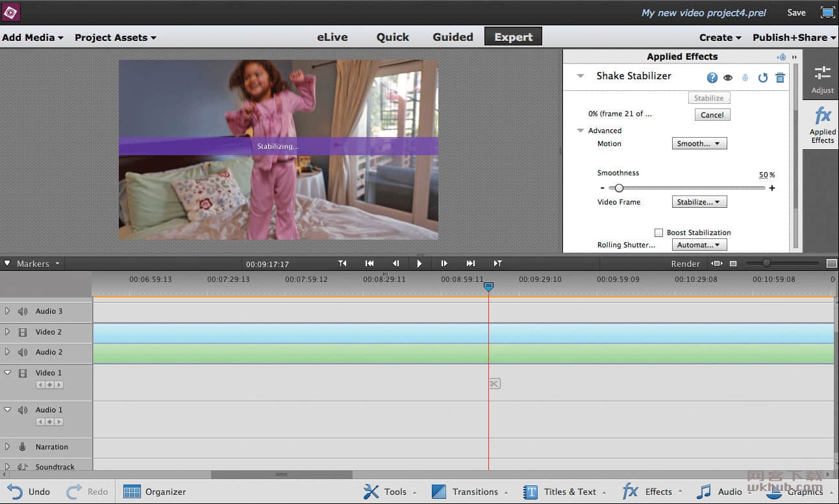Open the Publish+Share menu
Screen dimensions: 839x504
click(x=794, y=38)
